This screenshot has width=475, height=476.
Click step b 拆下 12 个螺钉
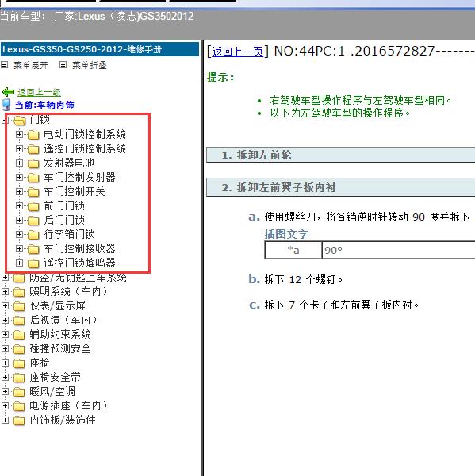(304, 279)
